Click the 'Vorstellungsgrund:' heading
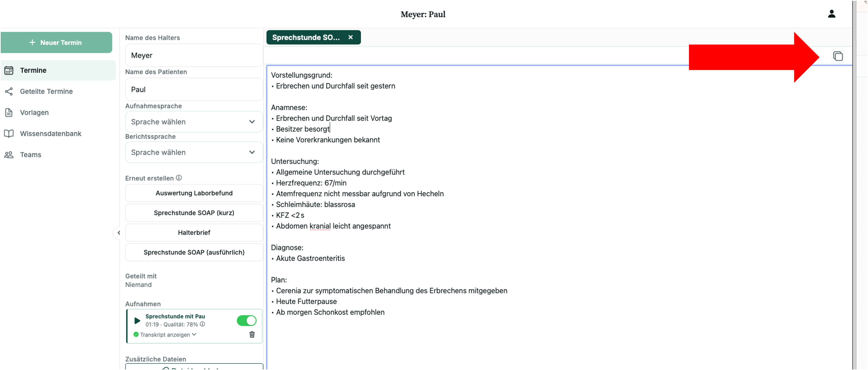Image resolution: width=868 pixels, height=370 pixels. pyautogui.click(x=301, y=75)
